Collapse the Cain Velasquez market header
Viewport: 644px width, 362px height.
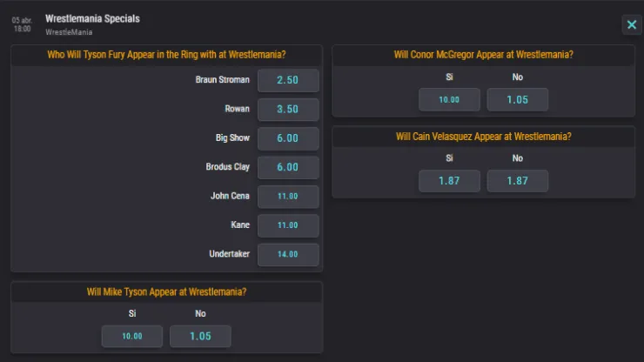click(x=483, y=137)
